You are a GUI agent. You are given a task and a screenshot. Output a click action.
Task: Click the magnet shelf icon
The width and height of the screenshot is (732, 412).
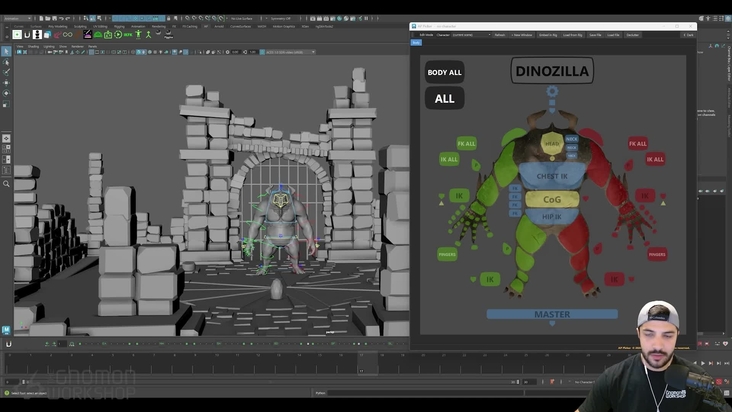coord(27,35)
